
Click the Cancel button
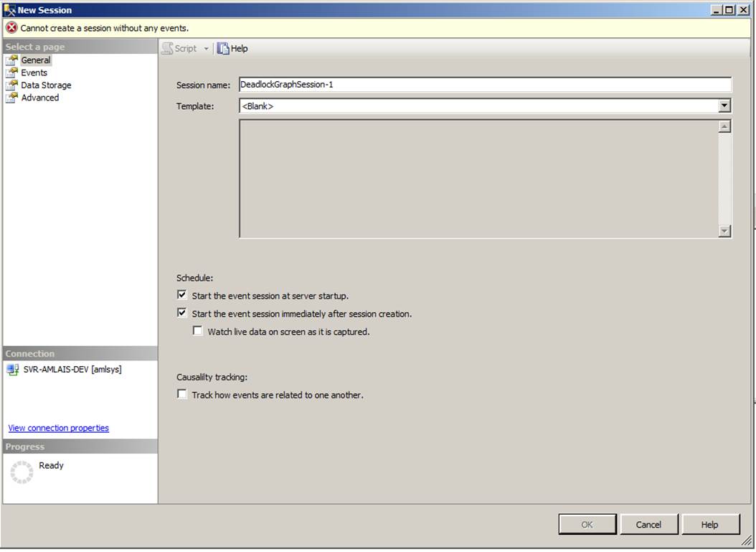coord(648,525)
